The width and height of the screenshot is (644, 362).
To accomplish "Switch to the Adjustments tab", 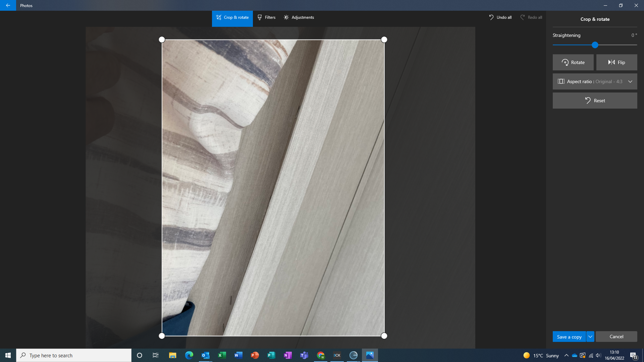I will click(x=299, y=17).
